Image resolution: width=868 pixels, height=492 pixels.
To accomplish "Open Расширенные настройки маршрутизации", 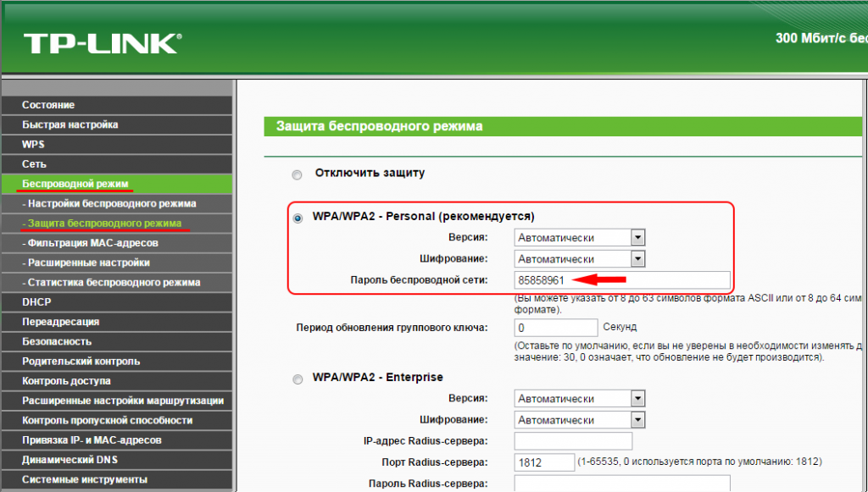I will coord(117,401).
